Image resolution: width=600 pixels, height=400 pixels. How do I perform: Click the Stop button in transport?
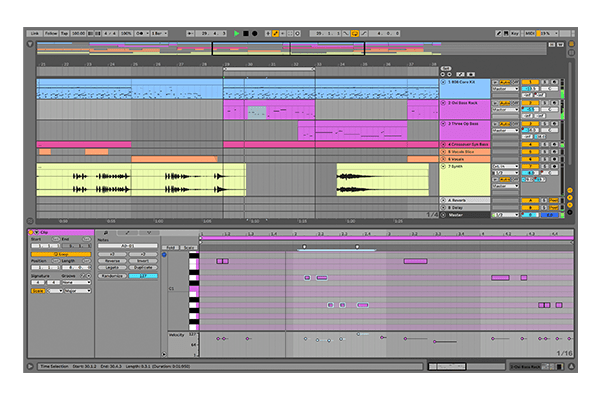point(246,33)
